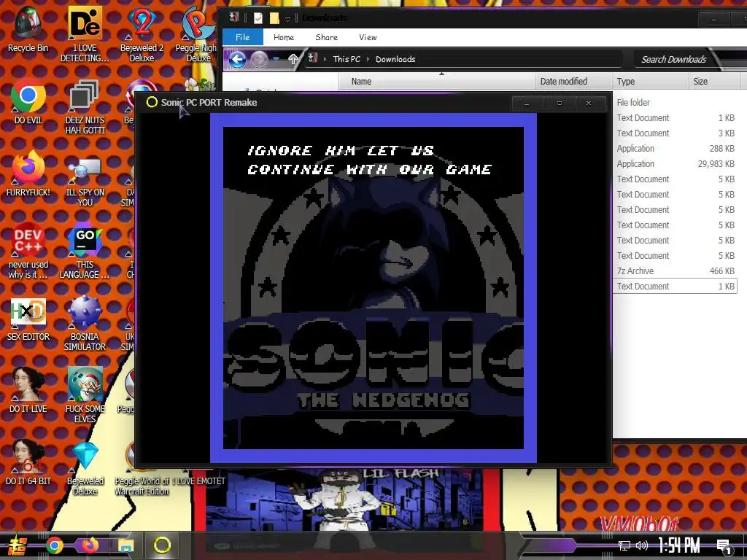
Task: Open the Chrome 'DO EVIL' desktop shortcut
Action: pyautogui.click(x=28, y=102)
